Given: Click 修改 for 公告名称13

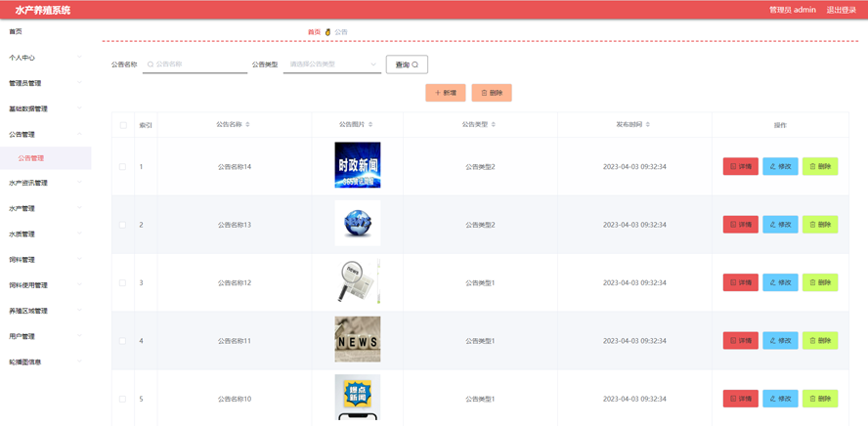Looking at the screenshot, I should 781,225.
